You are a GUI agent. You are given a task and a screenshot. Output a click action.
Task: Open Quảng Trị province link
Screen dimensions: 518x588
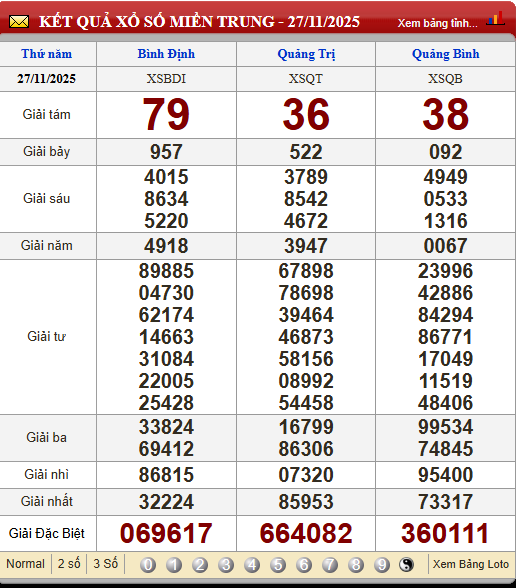click(306, 54)
